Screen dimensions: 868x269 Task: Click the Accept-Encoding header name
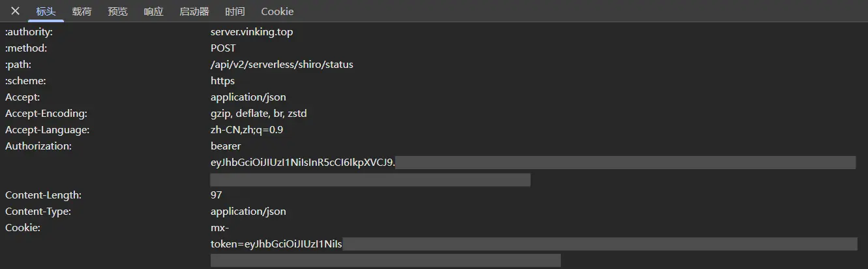[x=46, y=114]
